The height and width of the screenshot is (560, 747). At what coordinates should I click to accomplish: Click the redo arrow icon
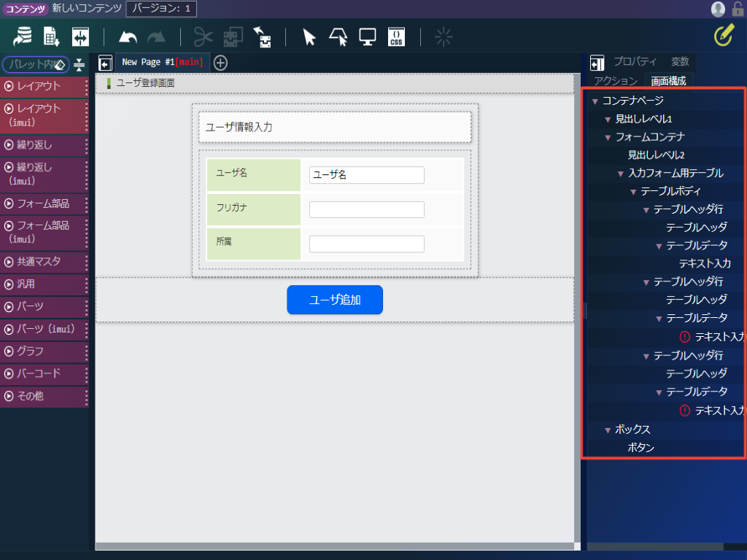tap(156, 37)
